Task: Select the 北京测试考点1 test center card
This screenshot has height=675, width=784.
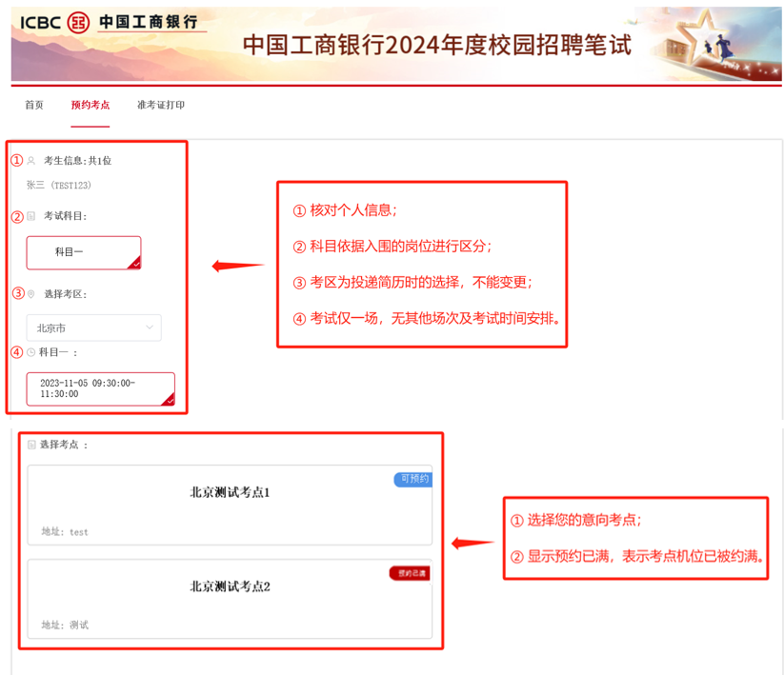Action: pos(230,505)
